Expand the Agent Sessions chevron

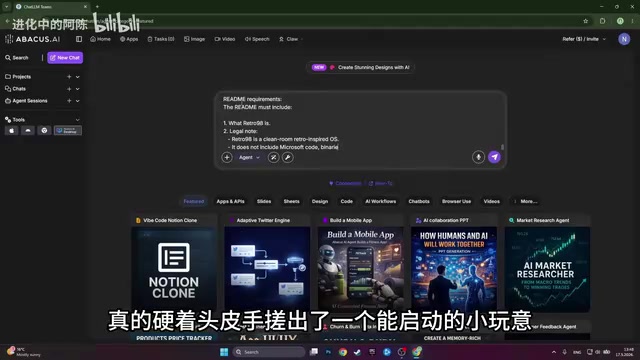[78, 101]
